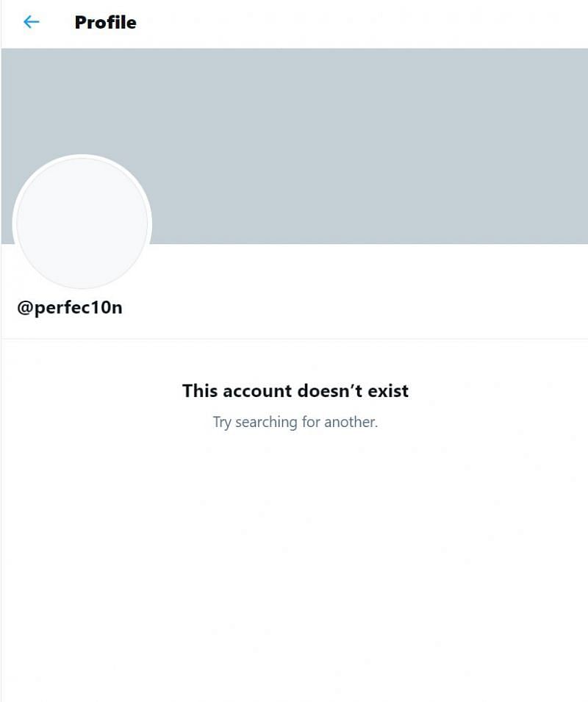
Task: Click the word "searching" in the subtext
Action: 266,422
